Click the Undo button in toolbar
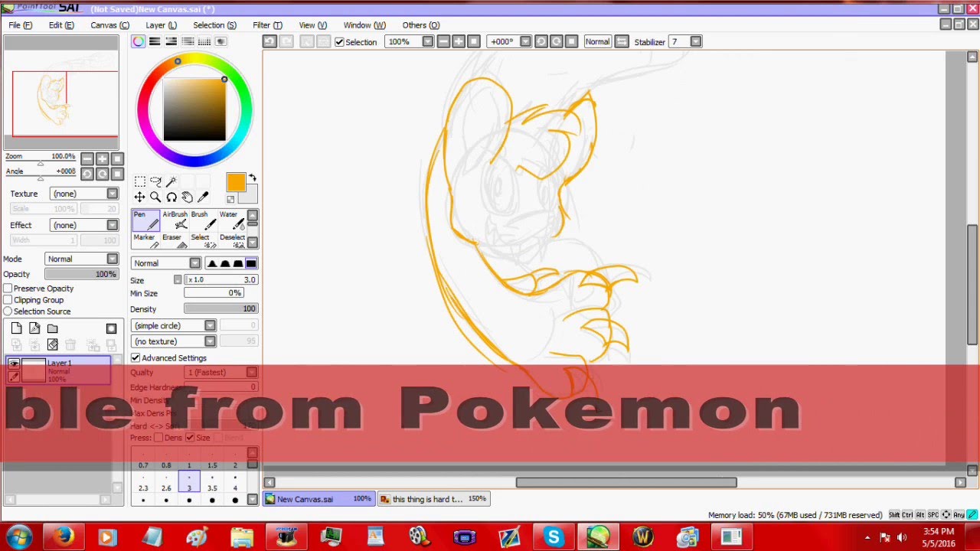 (x=269, y=41)
